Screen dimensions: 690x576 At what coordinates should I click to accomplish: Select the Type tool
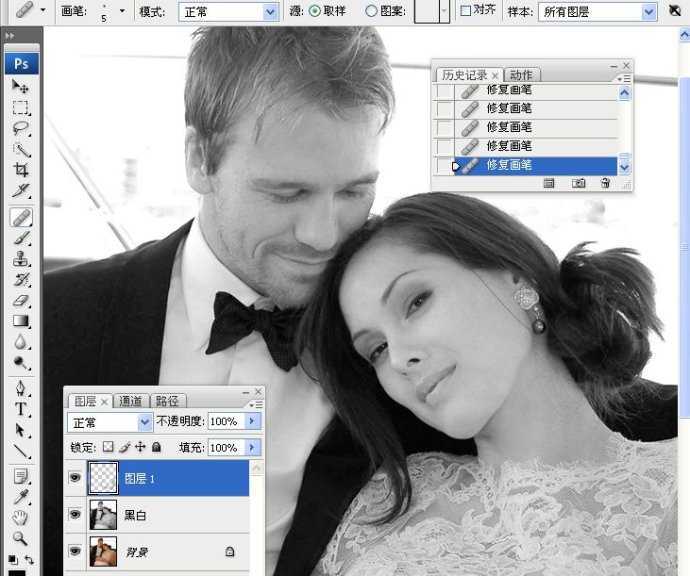[20, 409]
